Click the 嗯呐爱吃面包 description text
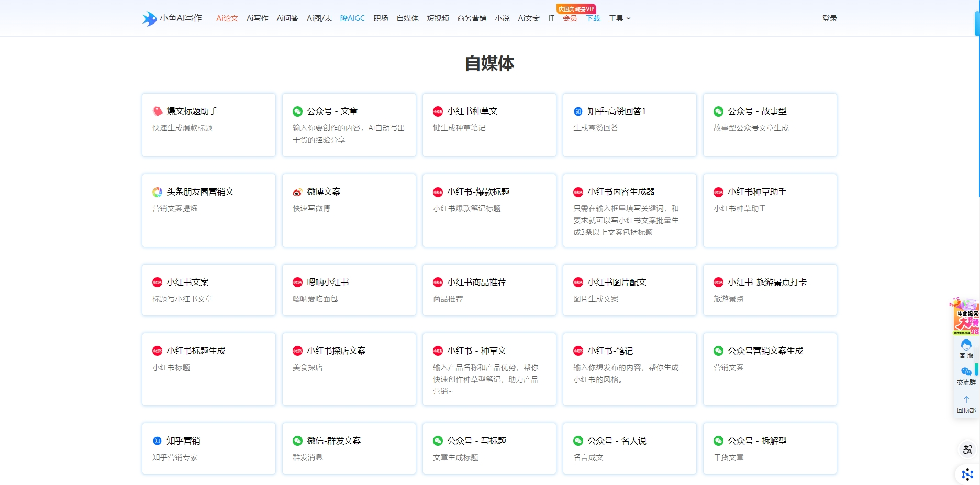The height and width of the screenshot is (485, 980). [315, 299]
